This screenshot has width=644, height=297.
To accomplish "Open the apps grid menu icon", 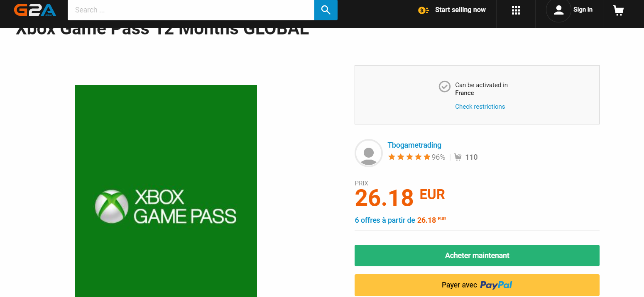I will coord(516,10).
